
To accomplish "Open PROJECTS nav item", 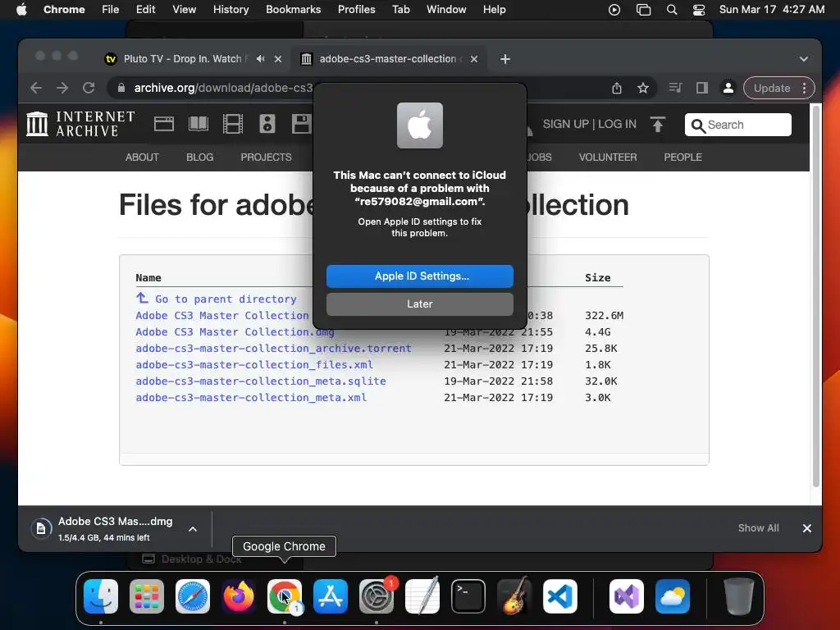I will (267, 157).
